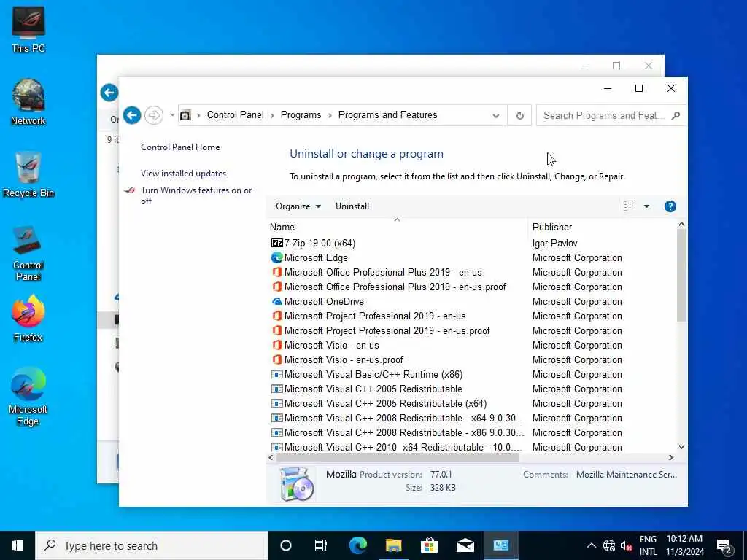The image size is (747, 560).
Task: Open the help question mark button
Action: tap(670, 206)
